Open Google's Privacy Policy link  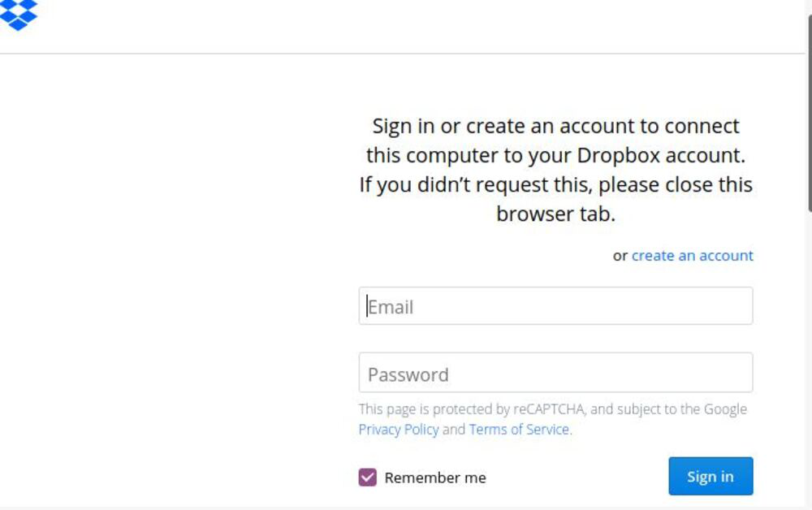pos(398,430)
